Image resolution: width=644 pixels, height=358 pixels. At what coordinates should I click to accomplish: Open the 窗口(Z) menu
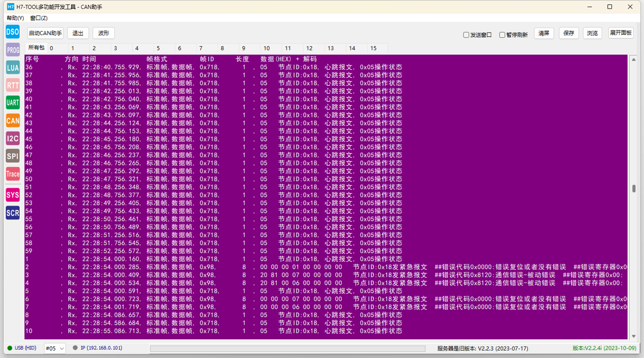[39, 18]
